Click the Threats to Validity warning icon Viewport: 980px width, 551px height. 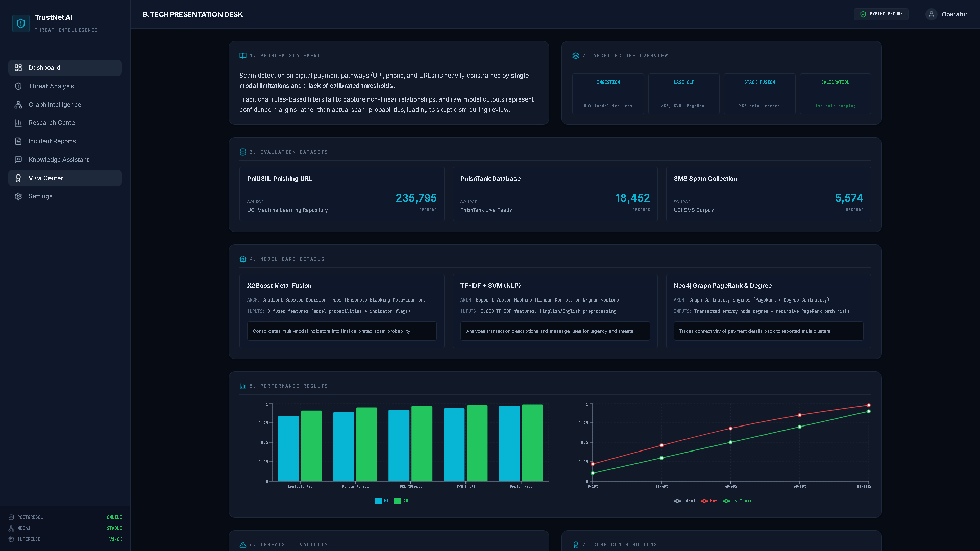pyautogui.click(x=243, y=545)
